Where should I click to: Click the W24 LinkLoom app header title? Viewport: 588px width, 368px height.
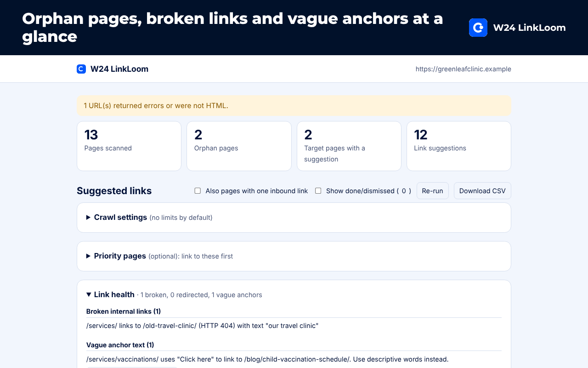tap(119, 69)
